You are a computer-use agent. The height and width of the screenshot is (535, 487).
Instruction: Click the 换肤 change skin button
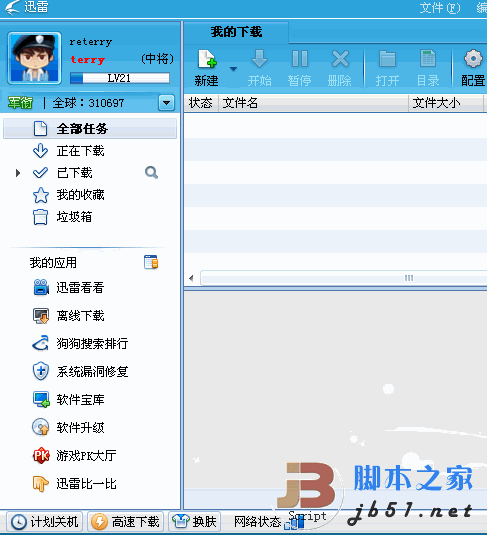click(x=195, y=522)
